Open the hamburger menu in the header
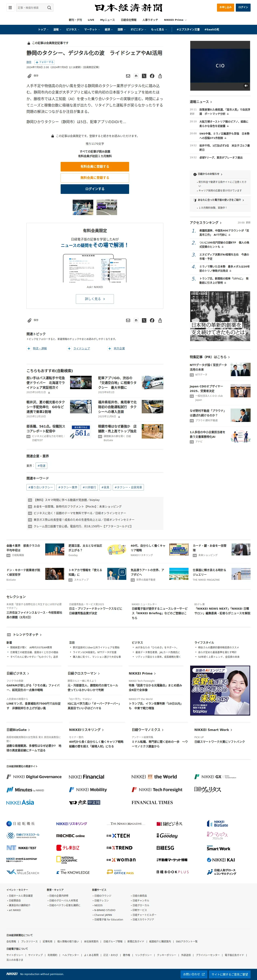 click(x=10, y=8)
